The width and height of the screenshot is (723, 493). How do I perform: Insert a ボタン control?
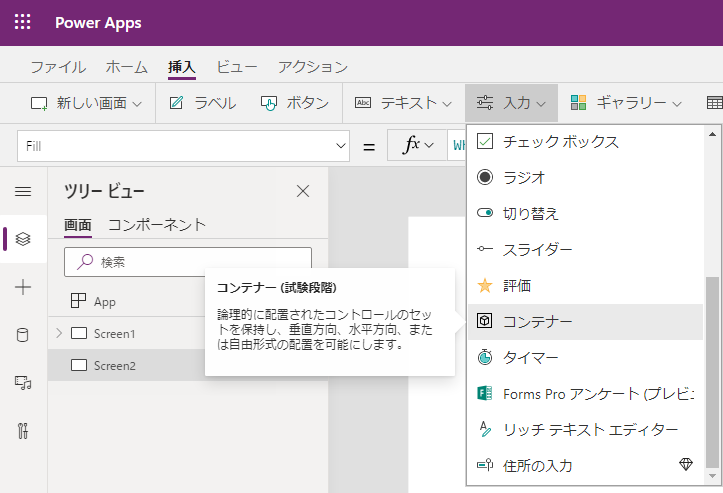click(x=295, y=103)
